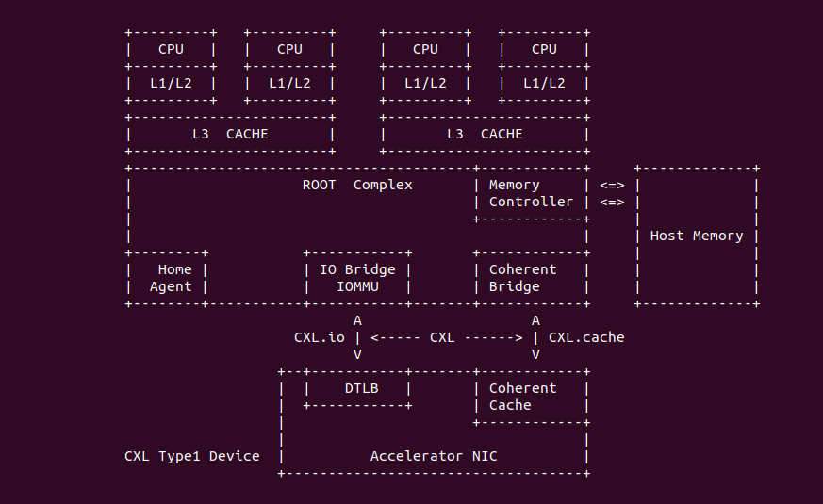Click the CXL.io label
Screen dimensions: 823x504
coord(320,337)
